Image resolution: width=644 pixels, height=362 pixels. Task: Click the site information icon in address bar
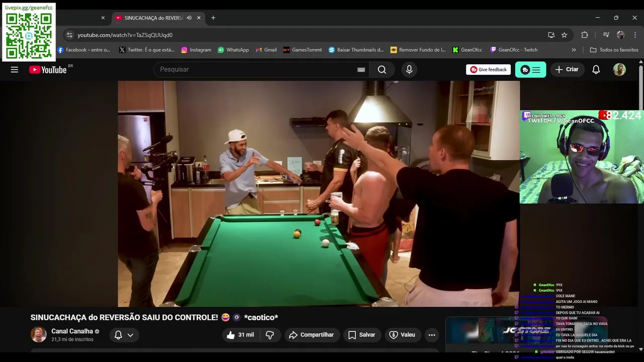coord(69,35)
